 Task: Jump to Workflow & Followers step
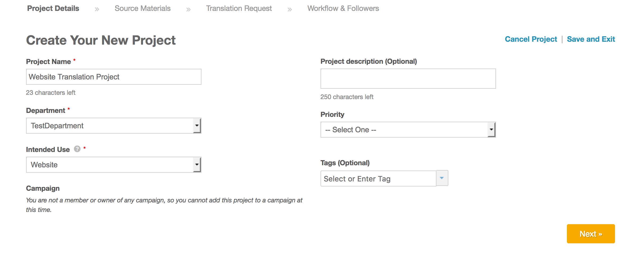click(x=343, y=8)
